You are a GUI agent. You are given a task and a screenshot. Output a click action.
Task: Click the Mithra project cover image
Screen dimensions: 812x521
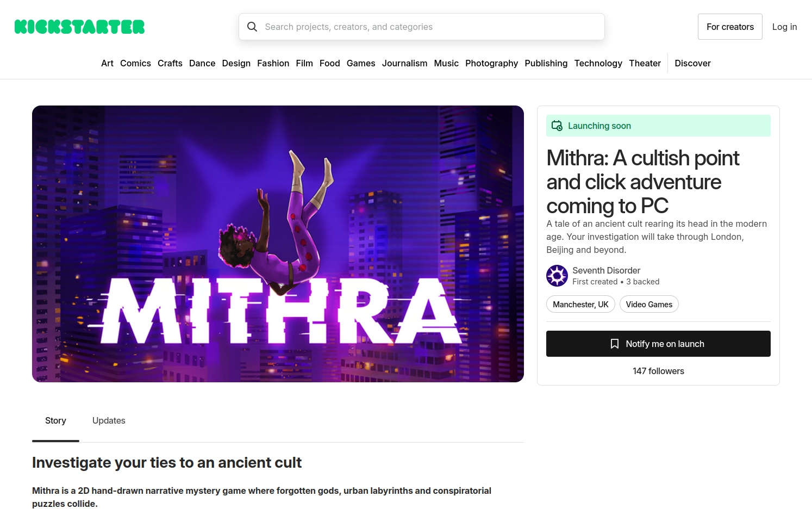coord(278,244)
